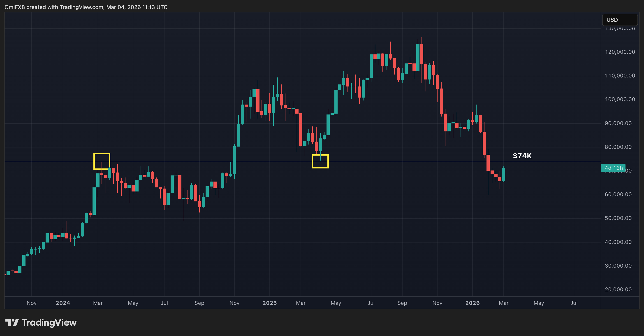Click the chart header attribution text

click(86, 7)
